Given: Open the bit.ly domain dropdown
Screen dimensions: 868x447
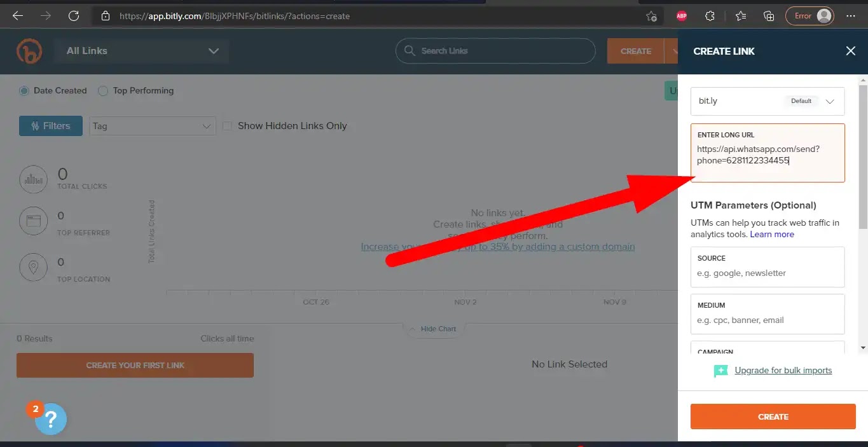Looking at the screenshot, I should click(x=768, y=101).
